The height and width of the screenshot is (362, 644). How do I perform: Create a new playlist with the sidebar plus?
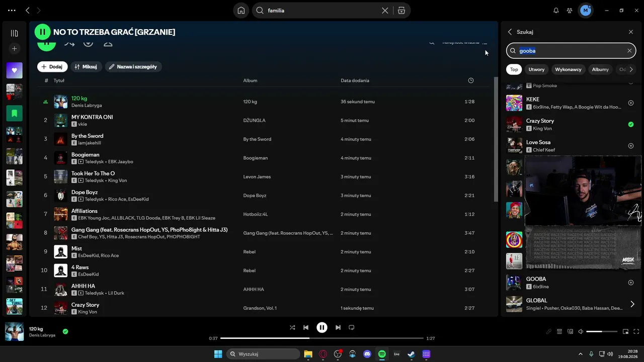tap(14, 49)
